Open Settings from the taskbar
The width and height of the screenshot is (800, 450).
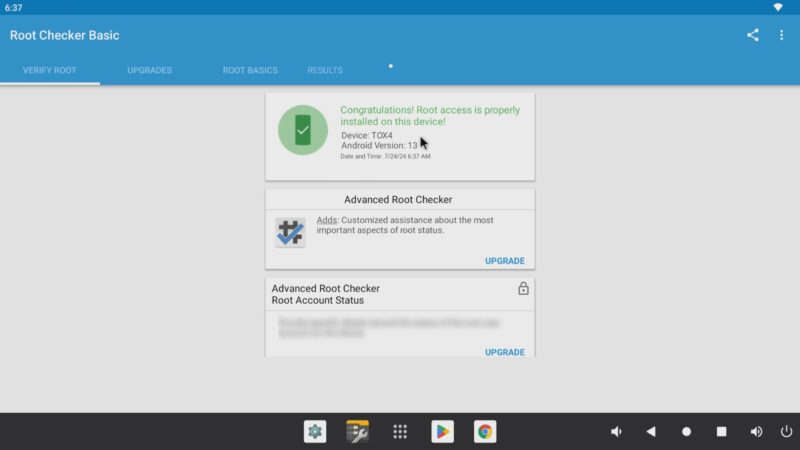(315, 432)
